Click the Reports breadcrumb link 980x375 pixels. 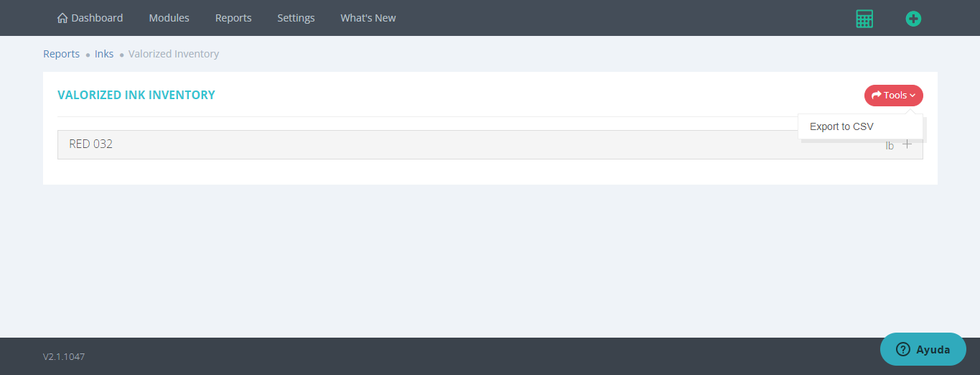coord(61,54)
